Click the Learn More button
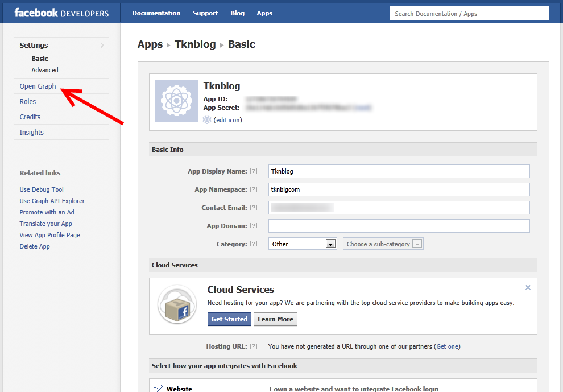The image size is (563, 392). (x=275, y=319)
